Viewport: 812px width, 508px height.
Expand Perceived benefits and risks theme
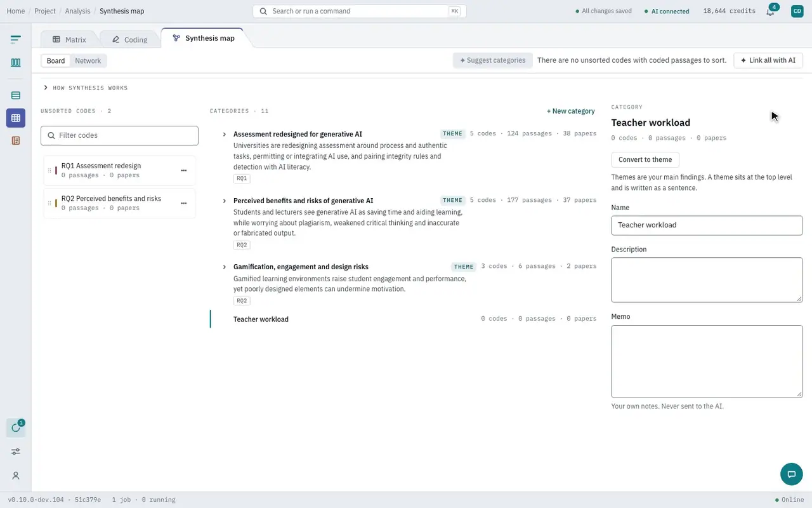pyautogui.click(x=225, y=201)
